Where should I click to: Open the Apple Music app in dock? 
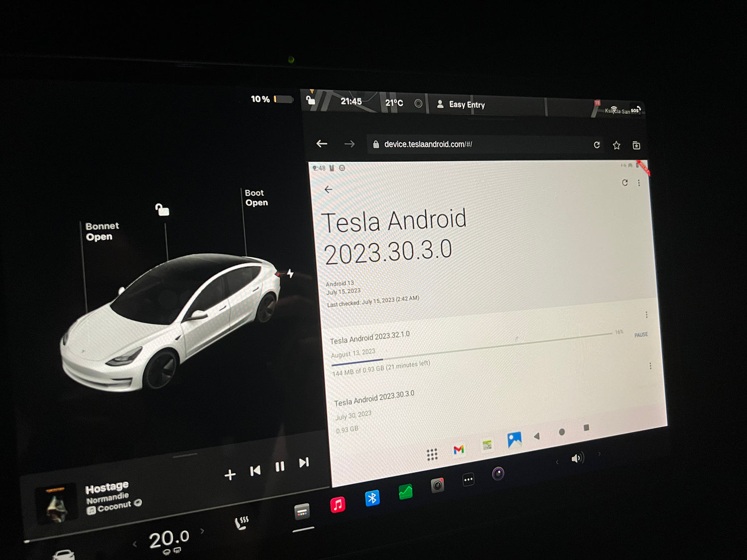point(338,504)
